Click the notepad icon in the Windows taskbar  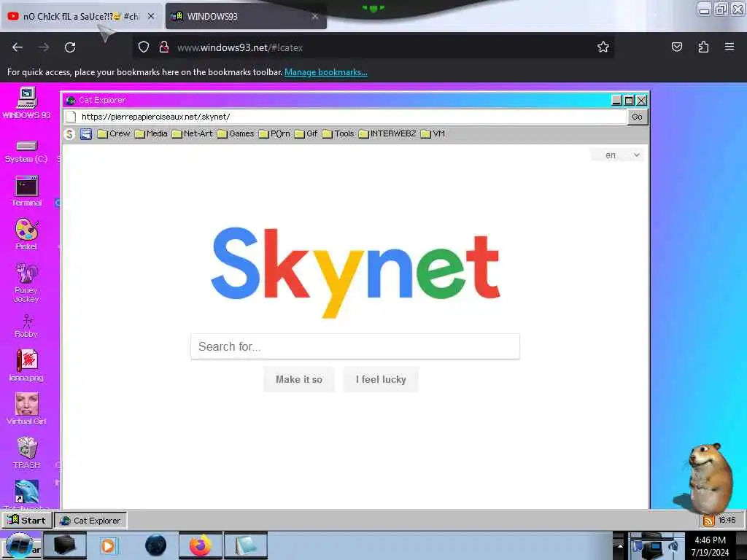click(x=246, y=545)
